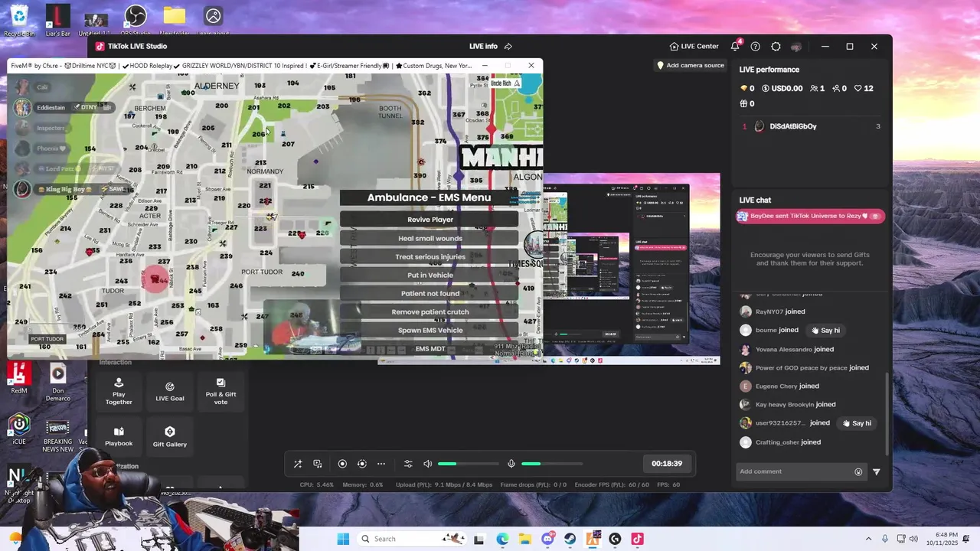Click the profile avatar in the title bar
980x551 pixels.
click(796, 47)
